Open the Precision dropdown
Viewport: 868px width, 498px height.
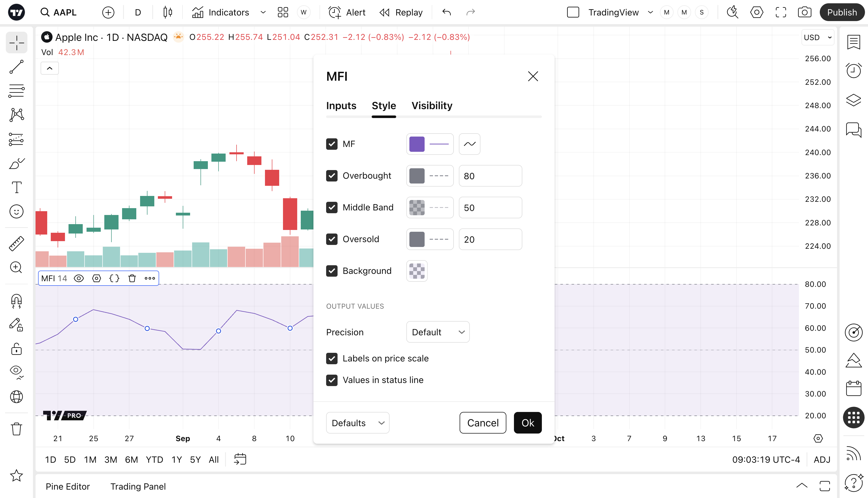pos(438,332)
